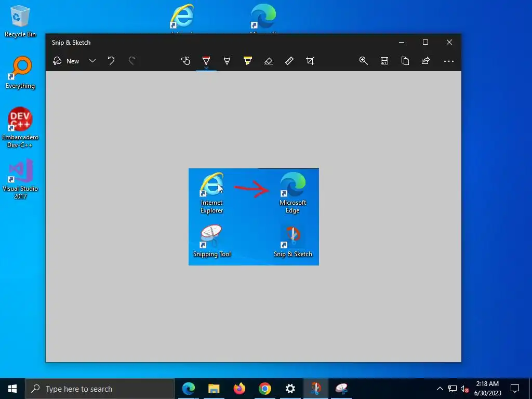Minimize the Snip & Sketch window
The width and height of the screenshot is (532, 399).
click(x=402, y=43)
